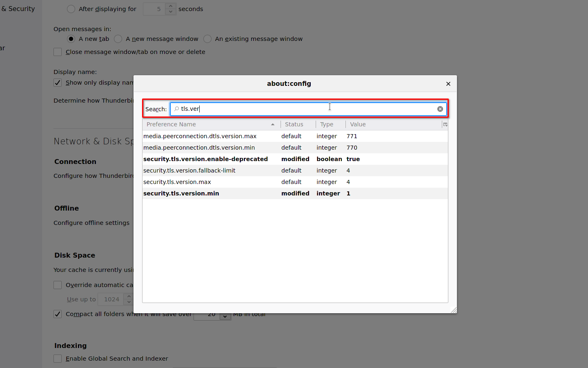Select 'An existing message window' option
The width and height of the screenshot is (588, 368).
[207, 39]
